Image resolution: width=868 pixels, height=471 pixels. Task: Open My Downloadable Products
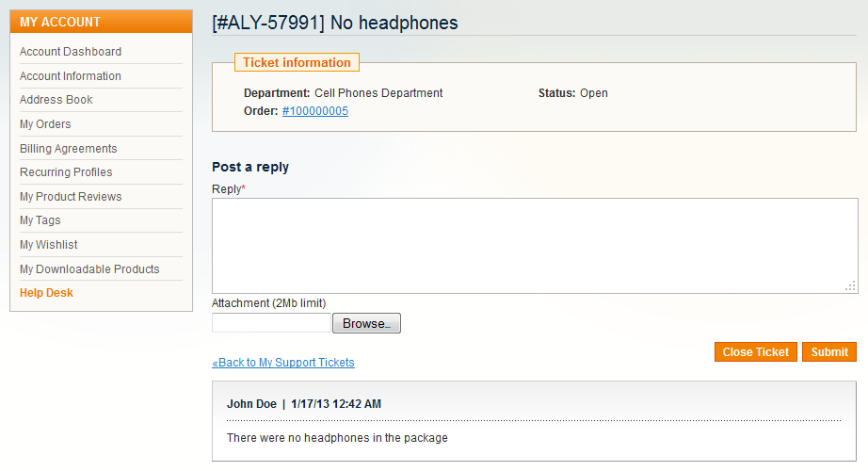coord(89,269)
